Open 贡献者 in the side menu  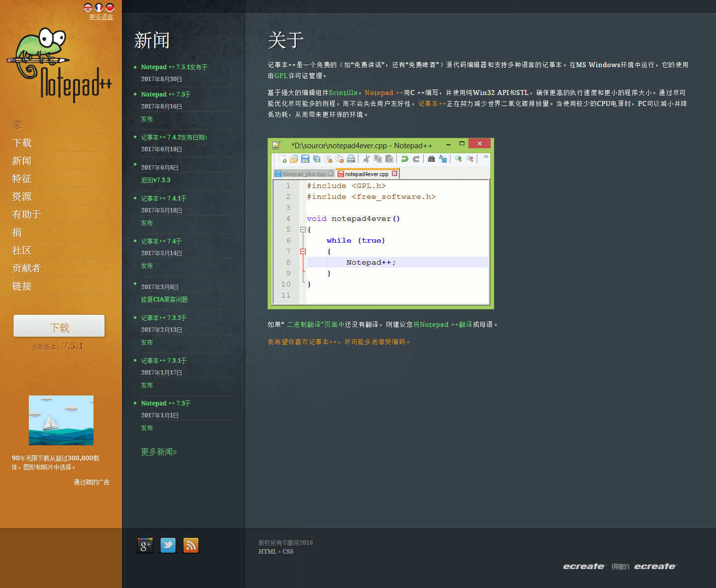(26, 268)
